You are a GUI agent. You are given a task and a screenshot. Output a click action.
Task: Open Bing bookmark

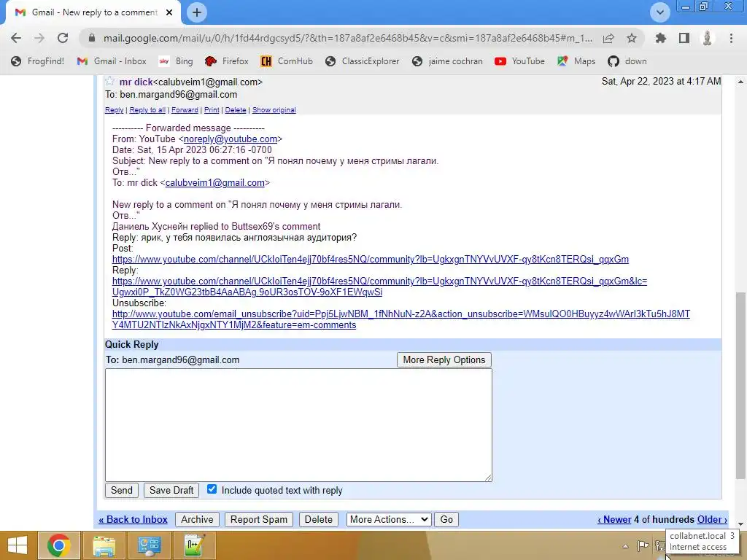click(x=177, y=61)
